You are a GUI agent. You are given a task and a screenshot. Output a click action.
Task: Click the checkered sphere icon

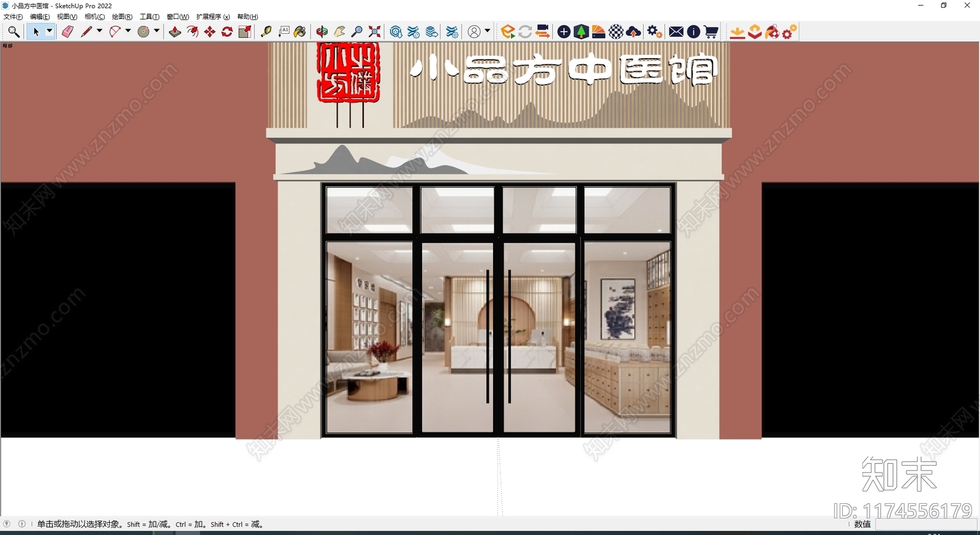(616, 31)
